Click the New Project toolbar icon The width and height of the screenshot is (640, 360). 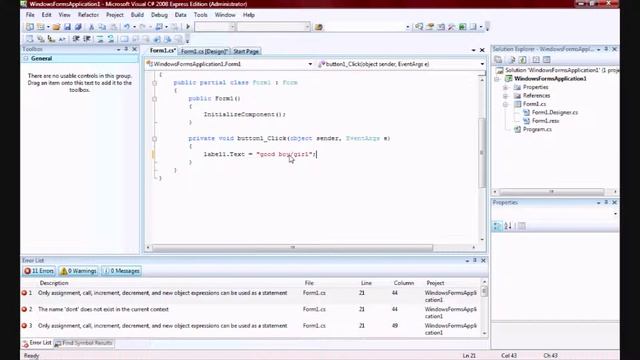pos(29,27)
